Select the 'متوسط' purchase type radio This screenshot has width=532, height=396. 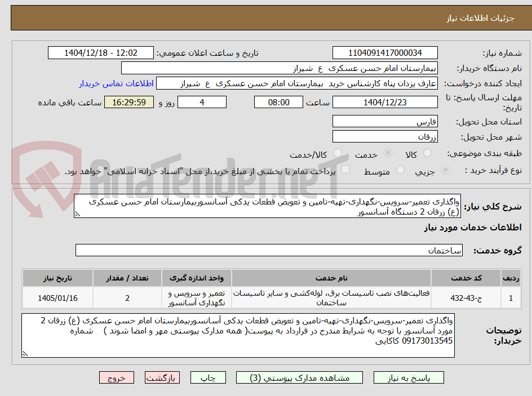pyautogui.click(x=400, y=170)
